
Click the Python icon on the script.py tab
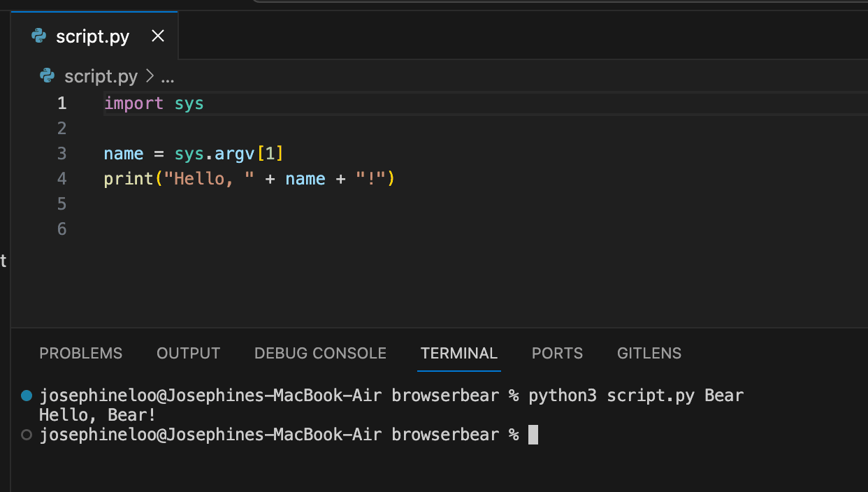click(40, 36)
